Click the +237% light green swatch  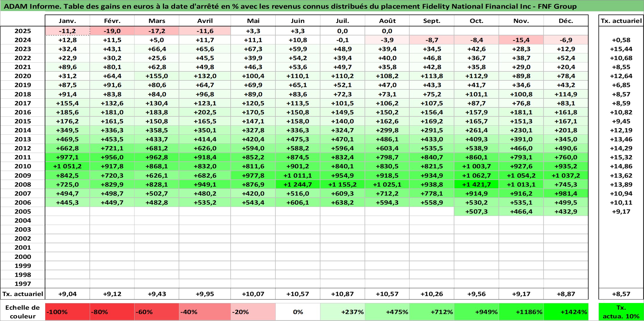342,312
